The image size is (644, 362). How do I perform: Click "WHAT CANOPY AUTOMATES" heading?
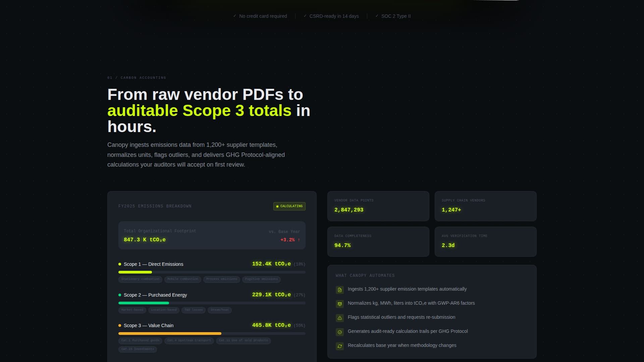365,276
